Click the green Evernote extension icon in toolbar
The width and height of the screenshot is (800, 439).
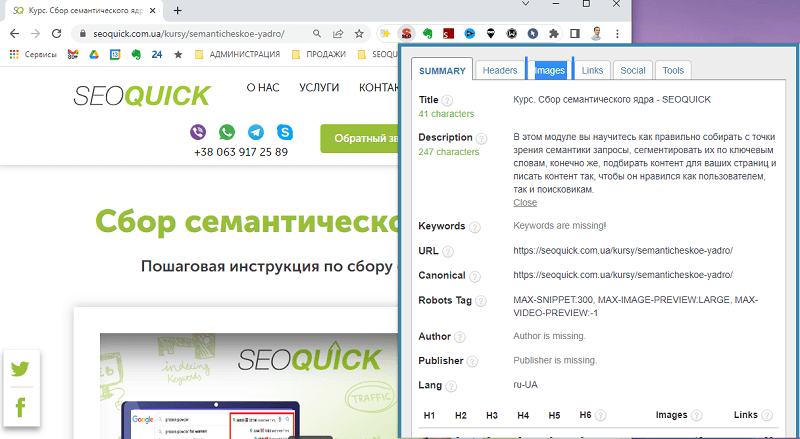tap(428, 34)
